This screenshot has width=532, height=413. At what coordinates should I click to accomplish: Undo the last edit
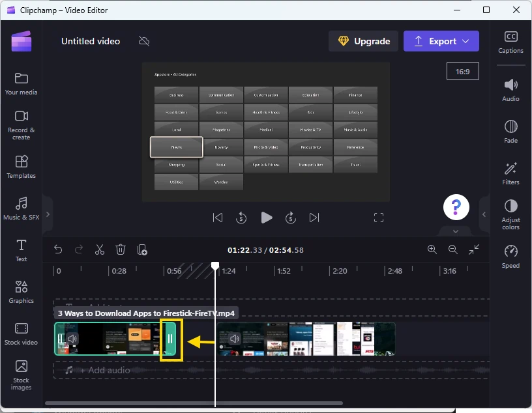click(58, 250)
